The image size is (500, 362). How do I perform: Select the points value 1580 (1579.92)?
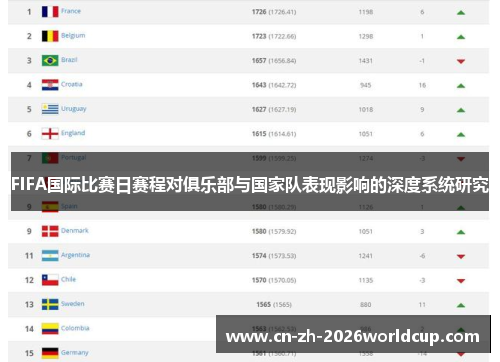point(274,231)
